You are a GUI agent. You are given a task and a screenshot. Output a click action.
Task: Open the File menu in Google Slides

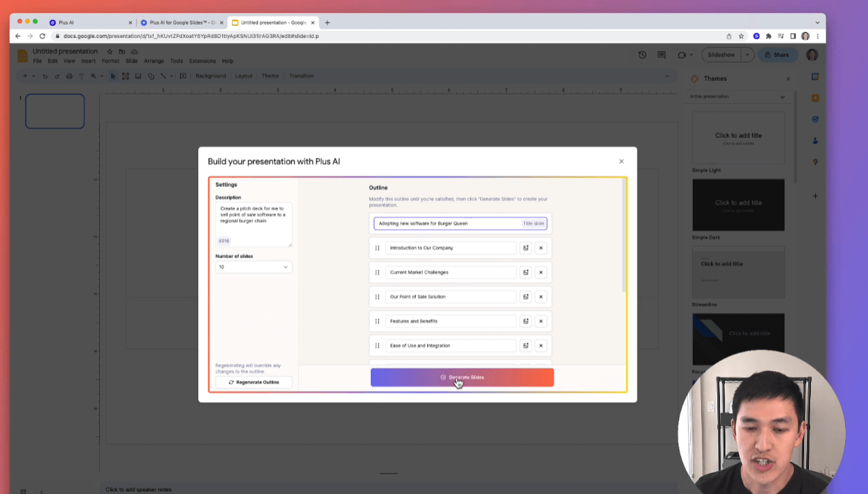point(37,61)
